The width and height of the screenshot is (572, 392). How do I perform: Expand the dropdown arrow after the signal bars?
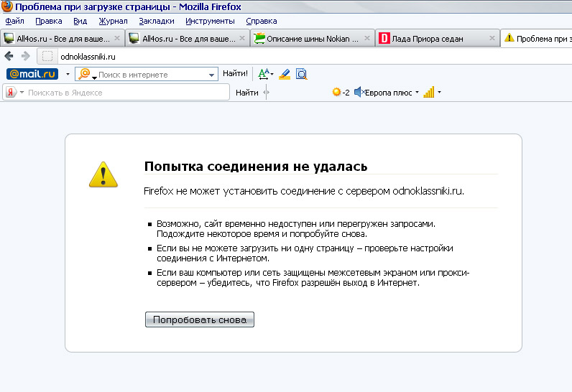(439, 92)
